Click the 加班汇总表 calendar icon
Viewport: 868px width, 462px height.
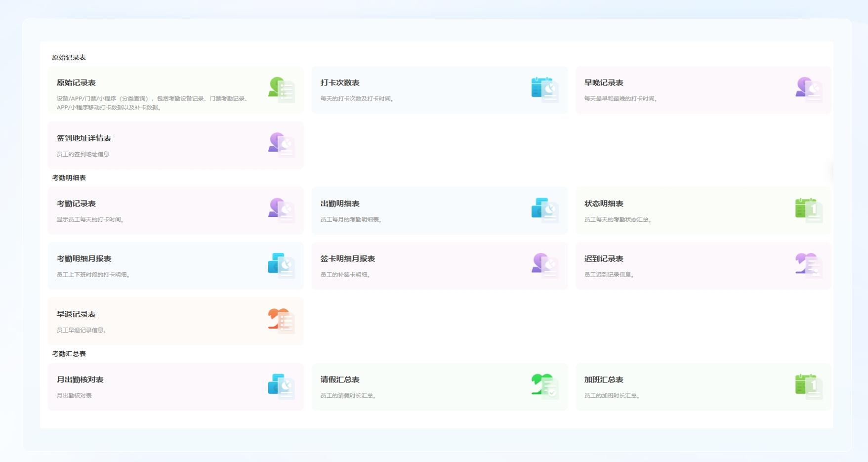(809, 386)
